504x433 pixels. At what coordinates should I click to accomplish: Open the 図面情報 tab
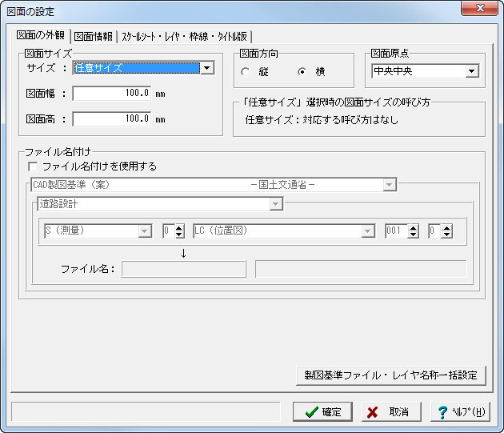coord(94,36)
